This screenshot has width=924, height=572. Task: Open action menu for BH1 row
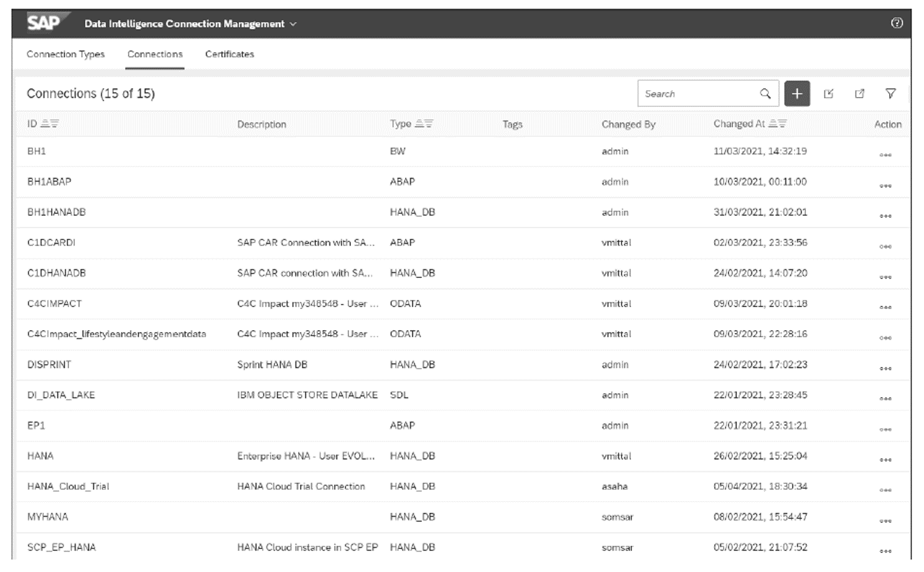885,155
